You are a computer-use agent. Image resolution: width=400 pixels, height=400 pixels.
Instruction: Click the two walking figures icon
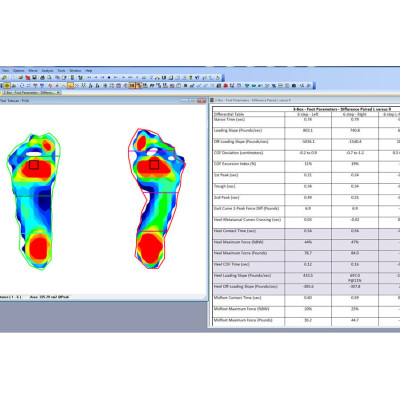pos(84,86)
